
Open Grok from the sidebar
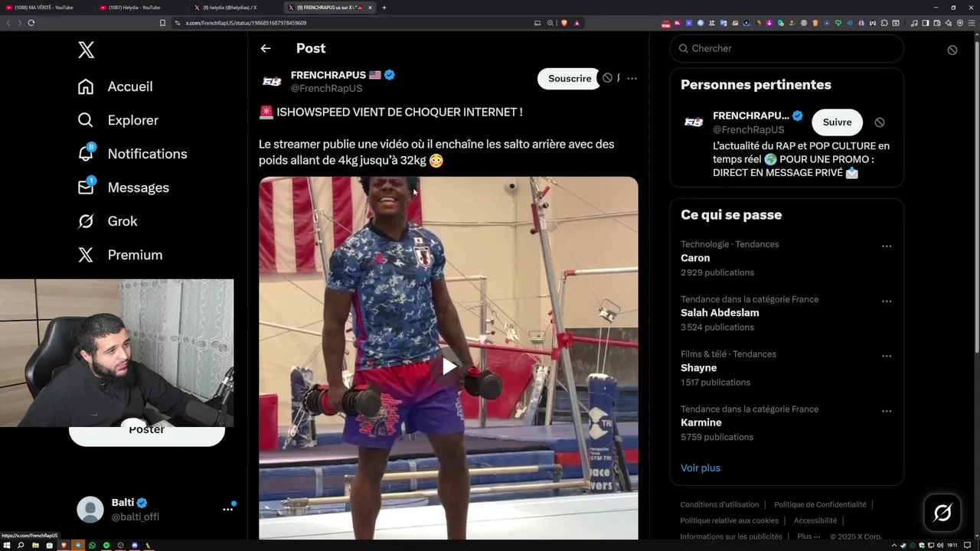[107, 221]
